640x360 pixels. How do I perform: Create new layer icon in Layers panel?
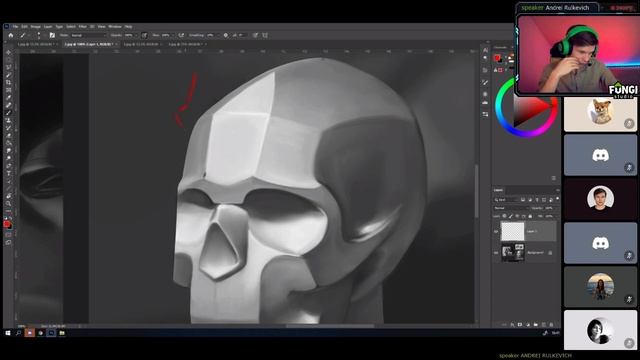(x=543, y=324)
